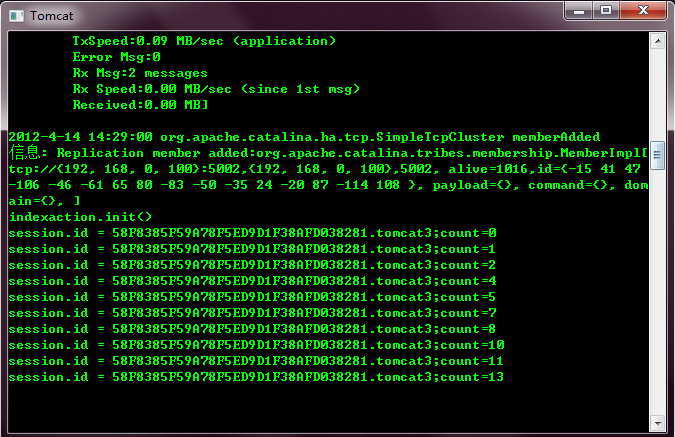Click the Replication member added line

pyautogui.click(x=328, y=153)
